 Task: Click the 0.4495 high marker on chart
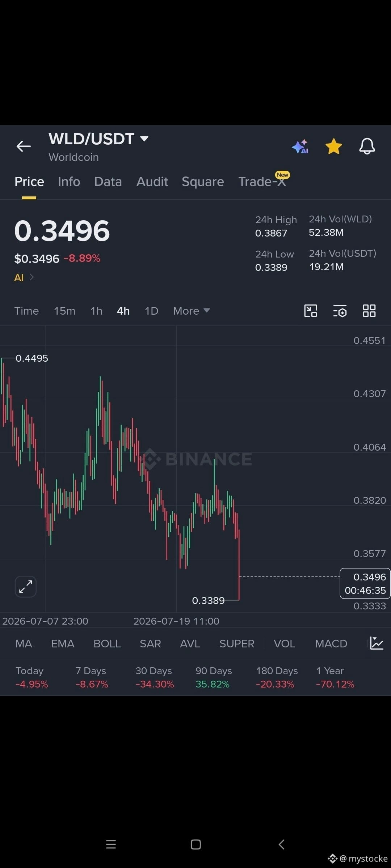pos(32,358)
